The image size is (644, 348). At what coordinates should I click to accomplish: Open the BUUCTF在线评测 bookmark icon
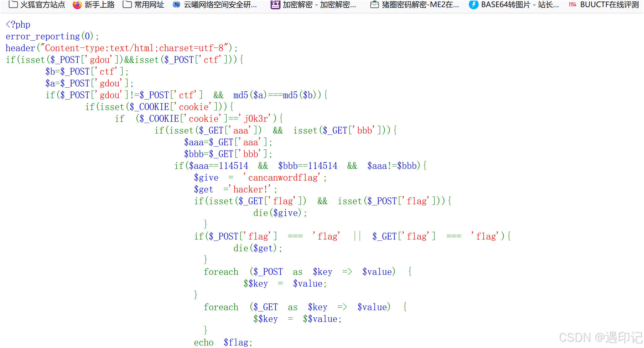point(572,4)
